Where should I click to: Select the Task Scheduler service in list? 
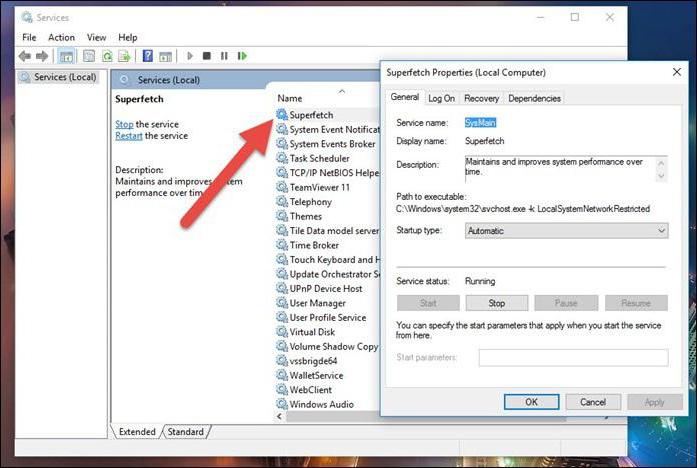click(x=319, y=158)
